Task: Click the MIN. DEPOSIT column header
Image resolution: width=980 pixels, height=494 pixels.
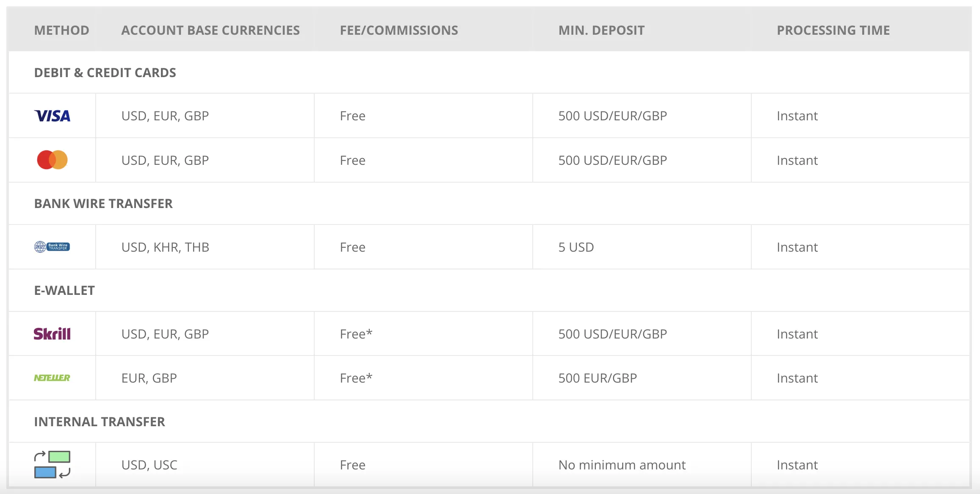Action: [x=601, y=30]
